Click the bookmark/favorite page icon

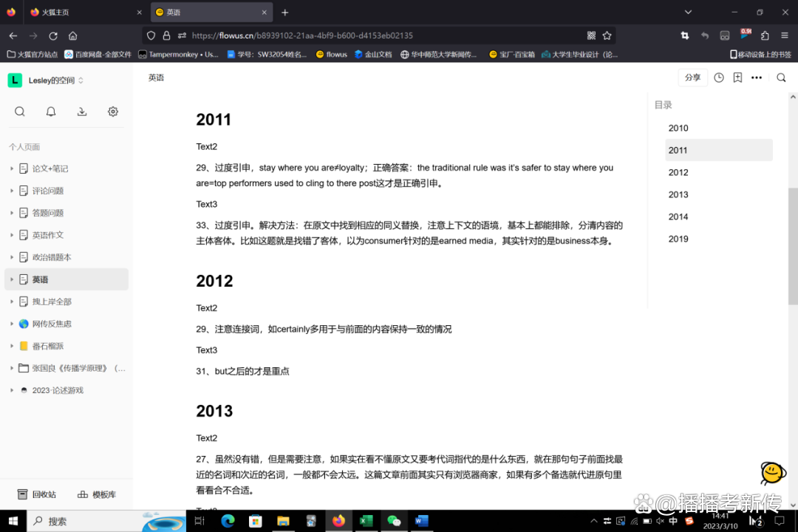pyautogui.click(x=737, y=78)
